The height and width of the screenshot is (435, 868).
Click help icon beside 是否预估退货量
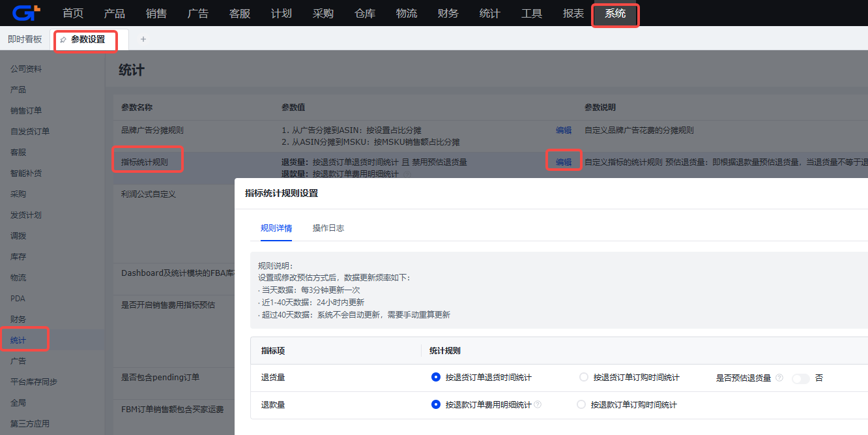tap(779, 378)
